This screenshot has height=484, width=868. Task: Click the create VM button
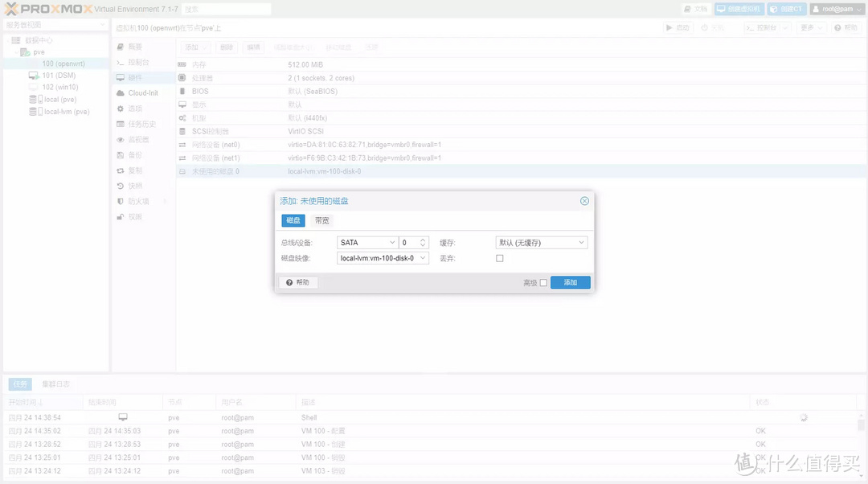pyautogui.click(x=739, y=9)
